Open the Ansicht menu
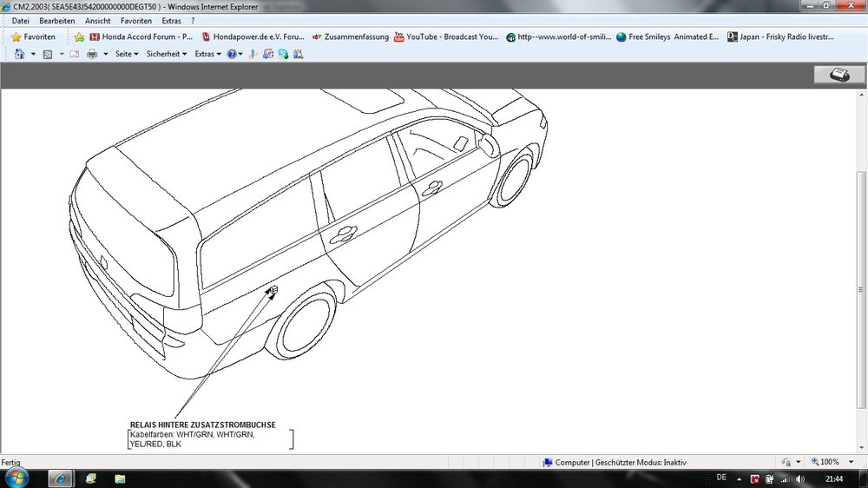Screen dimensions: 868x488 pyautogui.click(x=97, y=21)
